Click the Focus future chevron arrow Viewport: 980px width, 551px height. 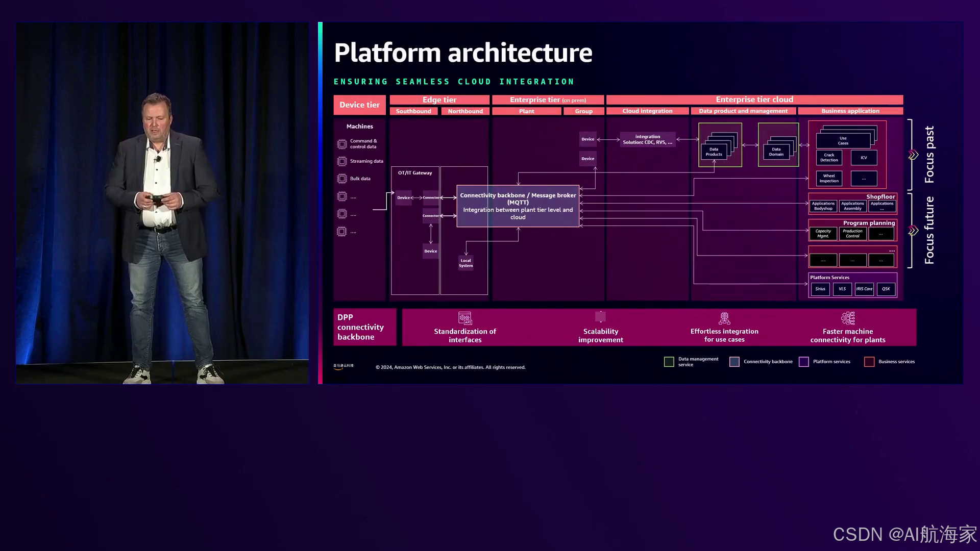(914, 231)
